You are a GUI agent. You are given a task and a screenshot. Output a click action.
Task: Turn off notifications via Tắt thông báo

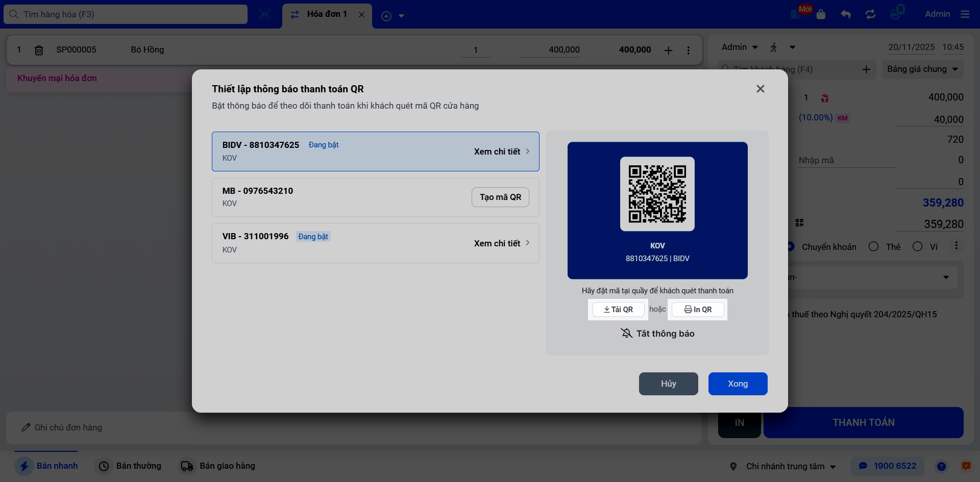tap(657, 334)
